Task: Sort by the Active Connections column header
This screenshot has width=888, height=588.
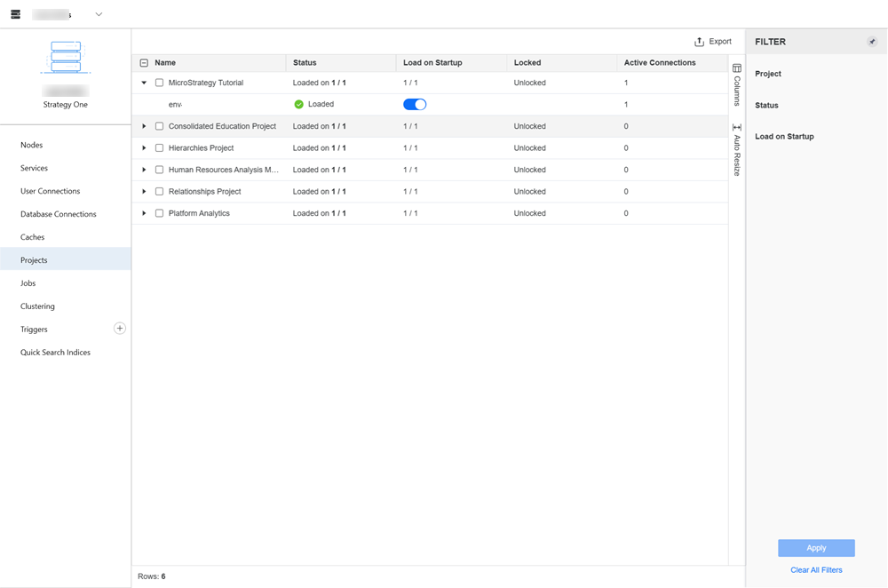Action: click(660, 63)
